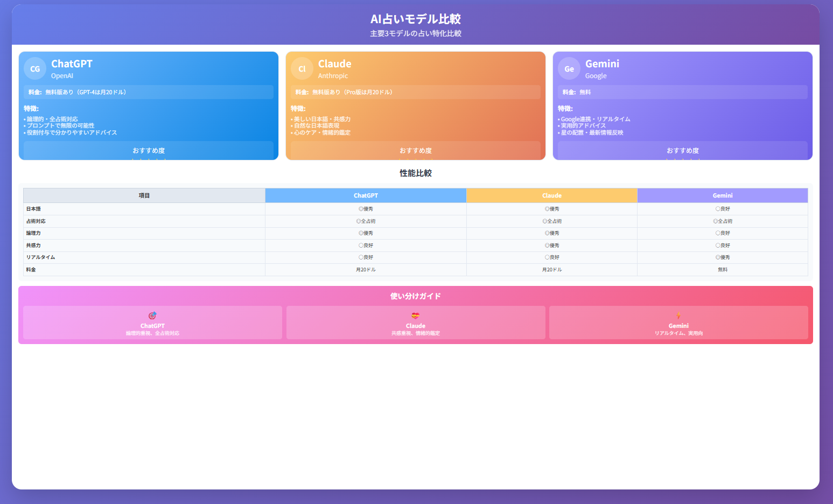The image size is (833, 504).
Task: Click the target emoji above ChatGPT in 使い分けガイド
Action: point(151,315)
